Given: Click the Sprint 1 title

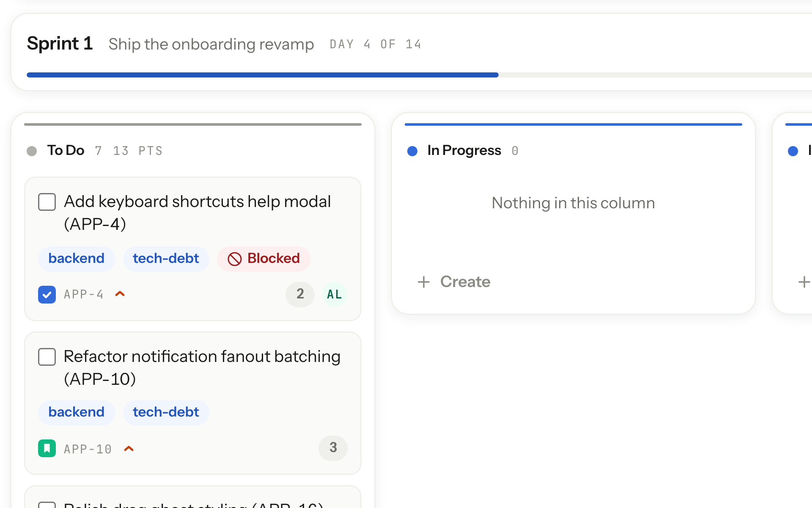Looking at the screenshot, I should click(x=60, y=44).
